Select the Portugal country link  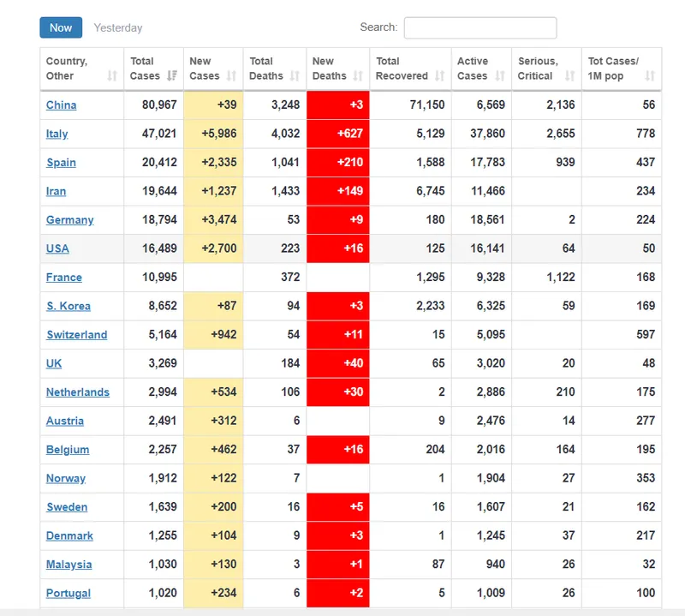[x=68, y=593]
